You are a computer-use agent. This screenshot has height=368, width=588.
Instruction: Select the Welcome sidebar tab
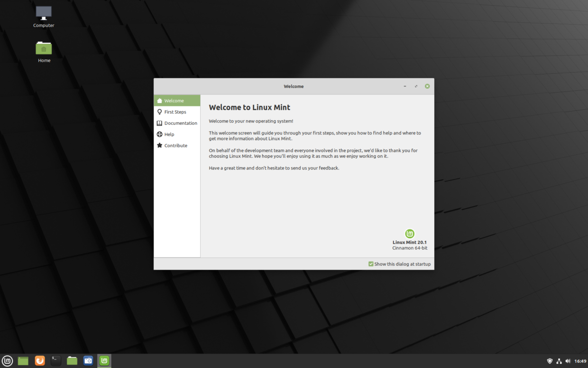point(177,101)
